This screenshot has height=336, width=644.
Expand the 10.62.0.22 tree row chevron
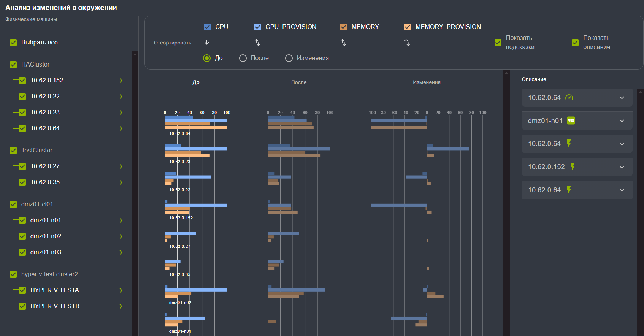point(121,97)
